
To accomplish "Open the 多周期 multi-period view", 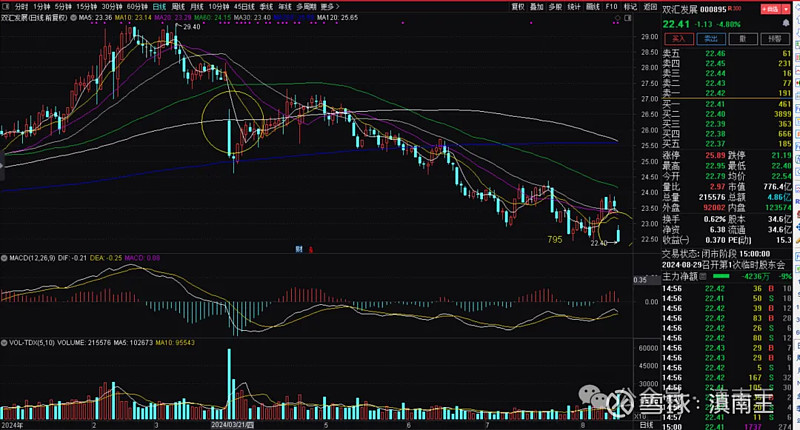I will tap(306, 7).
